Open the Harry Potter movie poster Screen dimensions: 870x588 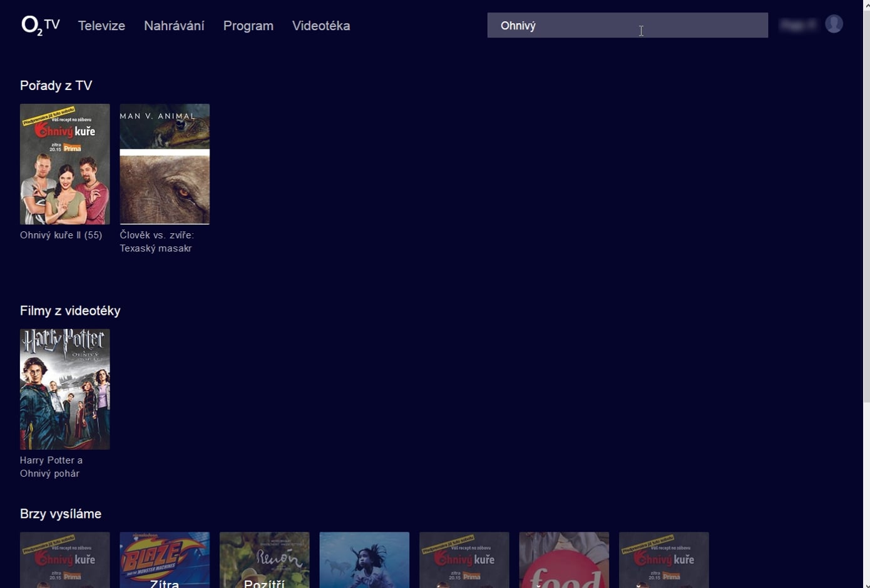pyautogui.click(x=65, y=389)
